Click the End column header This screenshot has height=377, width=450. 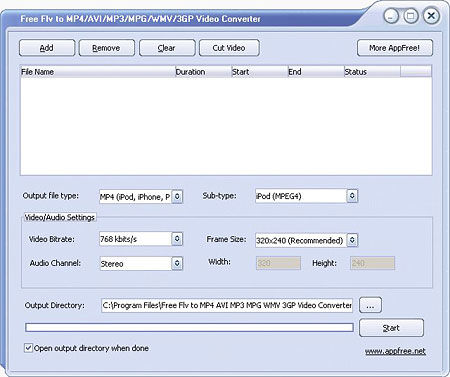point(316,72)
